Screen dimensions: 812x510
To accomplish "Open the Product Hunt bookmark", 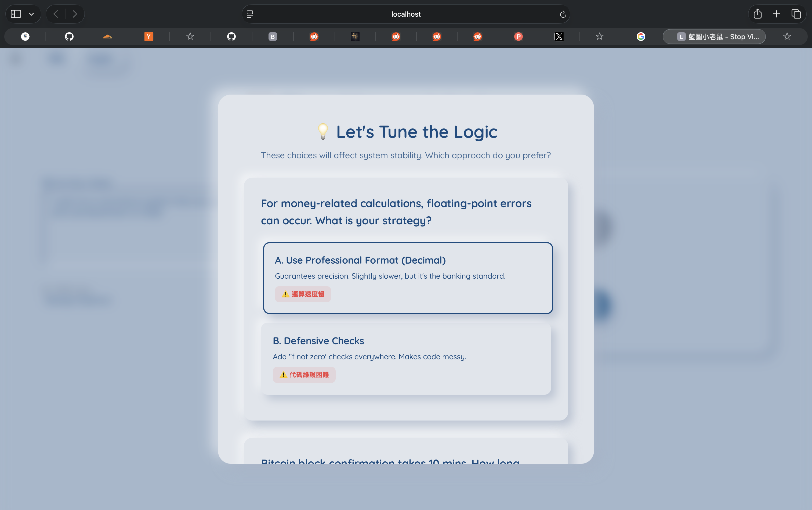I will (x=518, y=37).
